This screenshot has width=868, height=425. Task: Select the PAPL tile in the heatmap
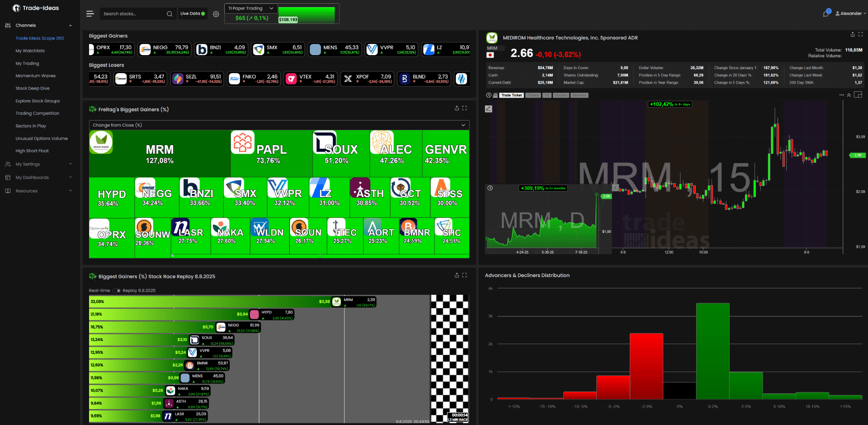point(271,154)
